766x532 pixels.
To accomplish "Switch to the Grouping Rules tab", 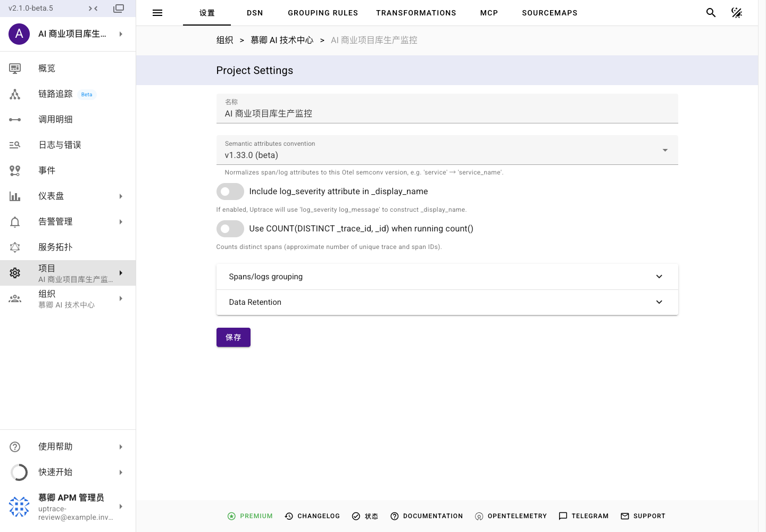I will pyautogui.click(x=323, y=13).
